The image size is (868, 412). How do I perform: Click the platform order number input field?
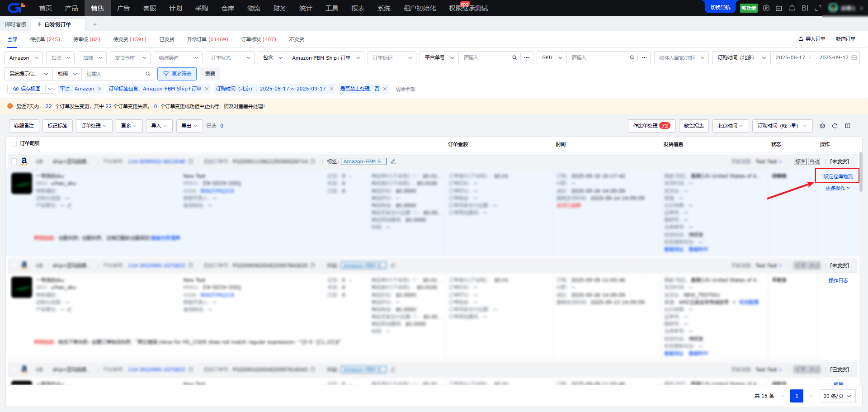[485, 57]
